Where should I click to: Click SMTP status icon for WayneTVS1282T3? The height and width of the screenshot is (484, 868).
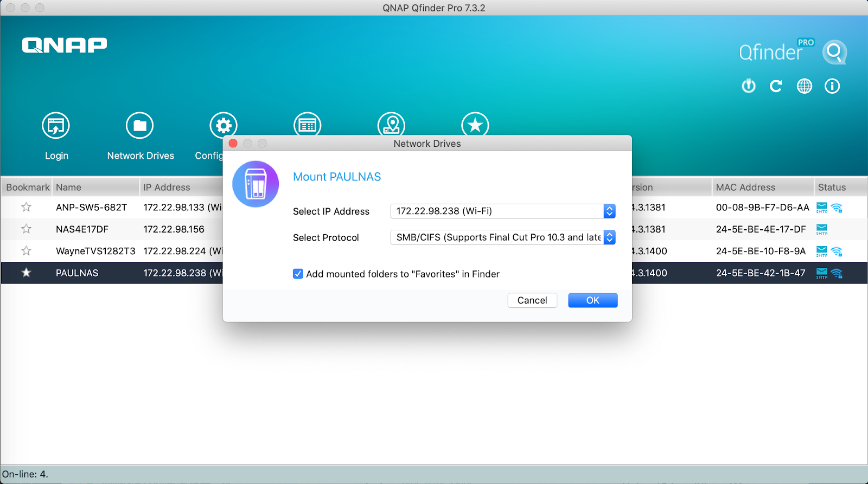pyautogui.click(x=822, y=251)
